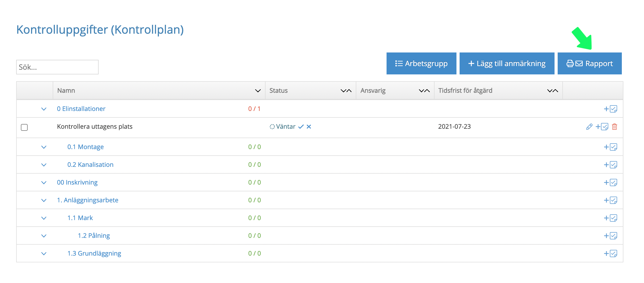The height and width of the screenshot is (283, 644).
Task: Click the Lägg till anmärkning button
Action: 507,63
